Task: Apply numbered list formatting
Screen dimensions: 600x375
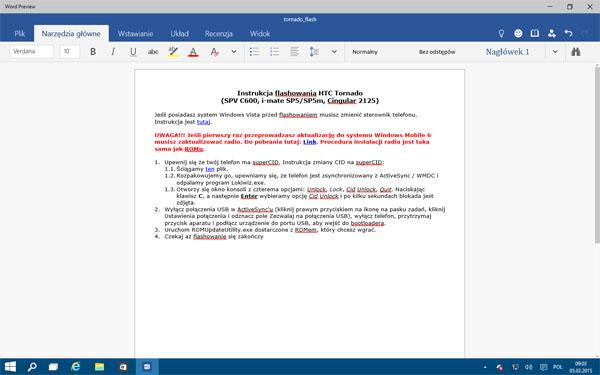Action: (x=274, y=52)
